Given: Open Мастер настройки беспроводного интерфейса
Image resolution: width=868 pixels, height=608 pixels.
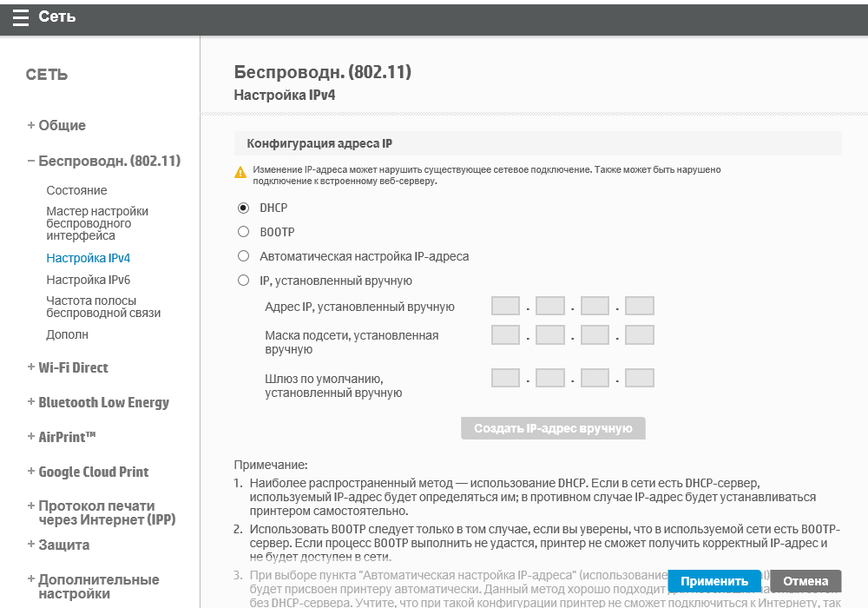Looking at the screenshot, I should (x=96, y=223).
